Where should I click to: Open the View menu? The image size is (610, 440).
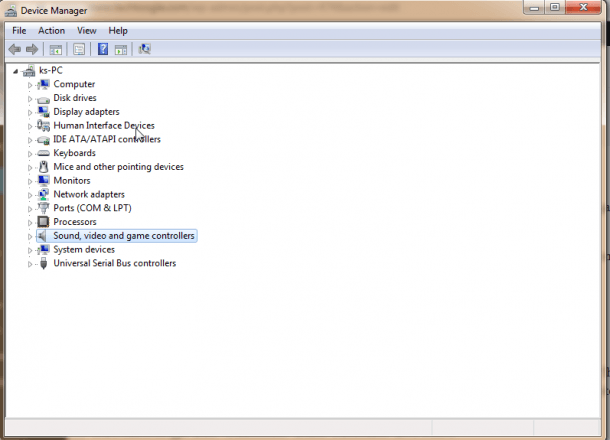pyautogui.click(x=86, y=30)
